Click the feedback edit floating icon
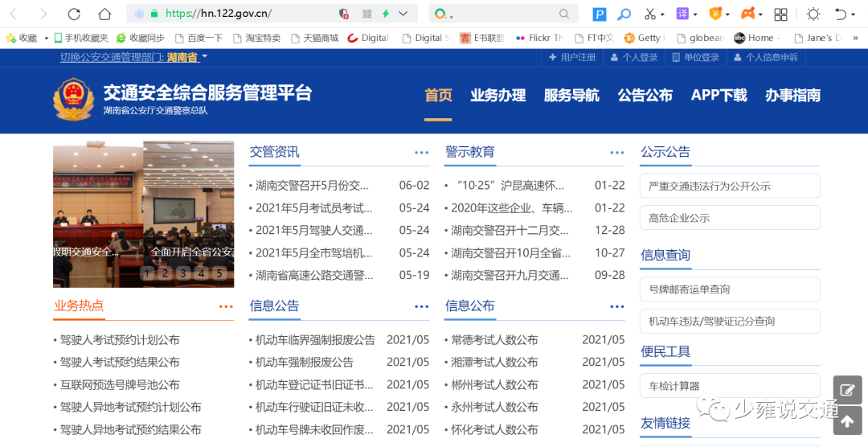Screen dimensions: 868x447 848,390
